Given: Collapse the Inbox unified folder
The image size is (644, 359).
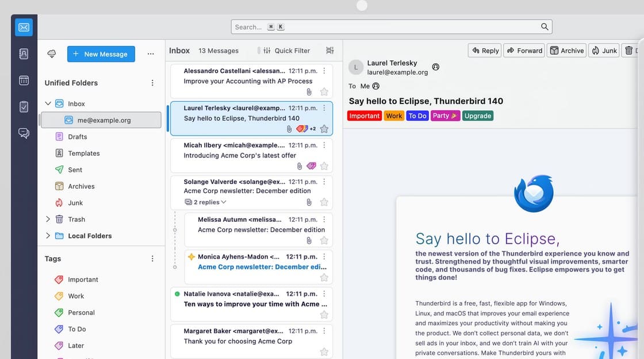Looking at the screenshot, I should coord(48,104).
